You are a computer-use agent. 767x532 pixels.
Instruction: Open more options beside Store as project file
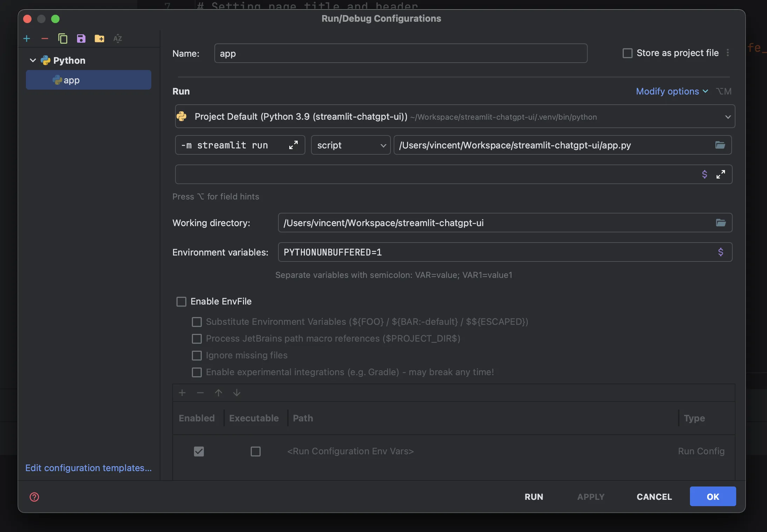pyautogui.click(x=728, y=53)
